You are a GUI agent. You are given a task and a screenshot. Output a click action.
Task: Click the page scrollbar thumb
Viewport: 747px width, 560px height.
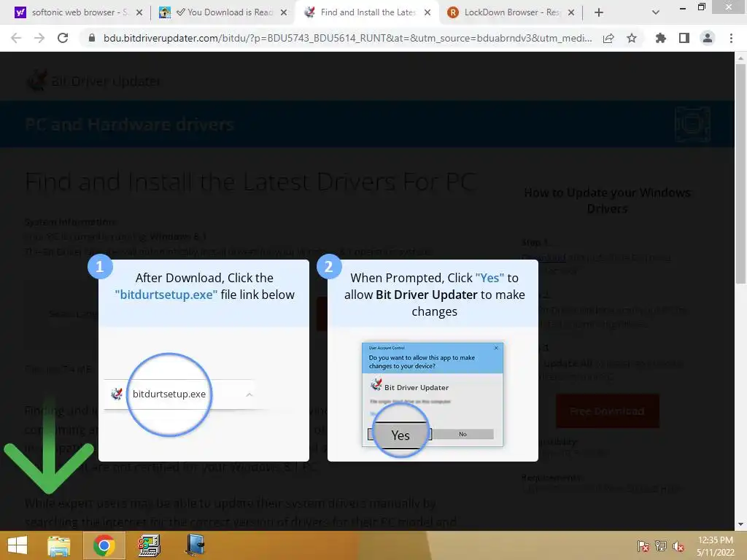point(740,174)
